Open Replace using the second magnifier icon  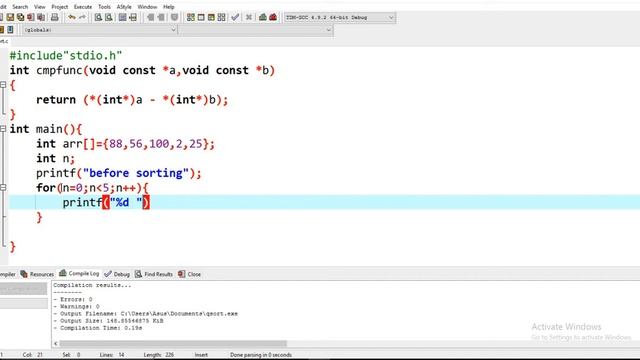click(x=109, y=17)
